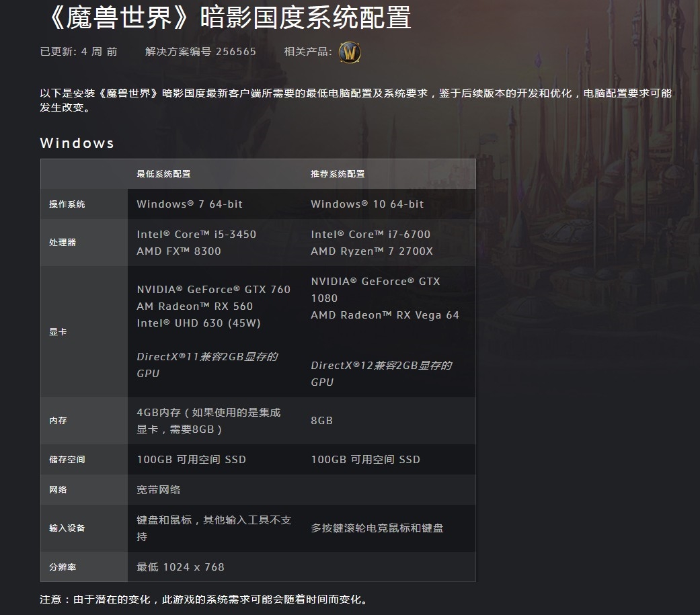The image size is (700, 615).
Task: Click the 最低 1024 x 768 resolution value
Action: (180, 567)
